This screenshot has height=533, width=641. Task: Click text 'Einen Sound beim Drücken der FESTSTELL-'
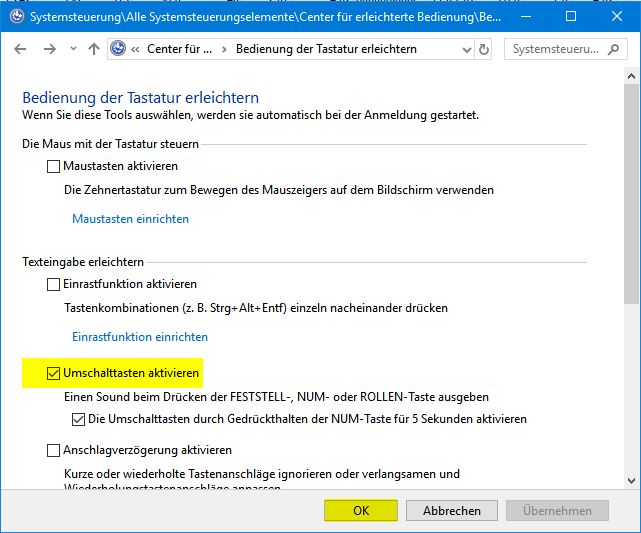coord(177,397)
